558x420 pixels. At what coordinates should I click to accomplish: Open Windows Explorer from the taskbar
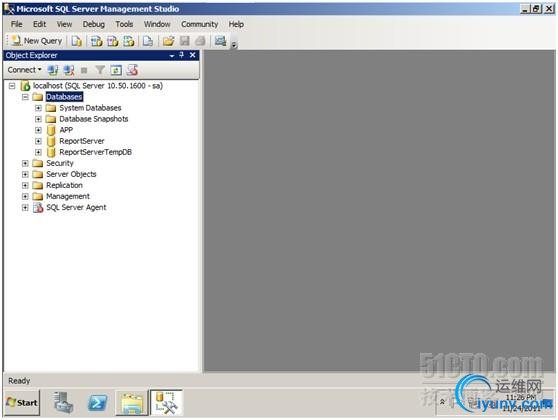[x=131, y=403]
